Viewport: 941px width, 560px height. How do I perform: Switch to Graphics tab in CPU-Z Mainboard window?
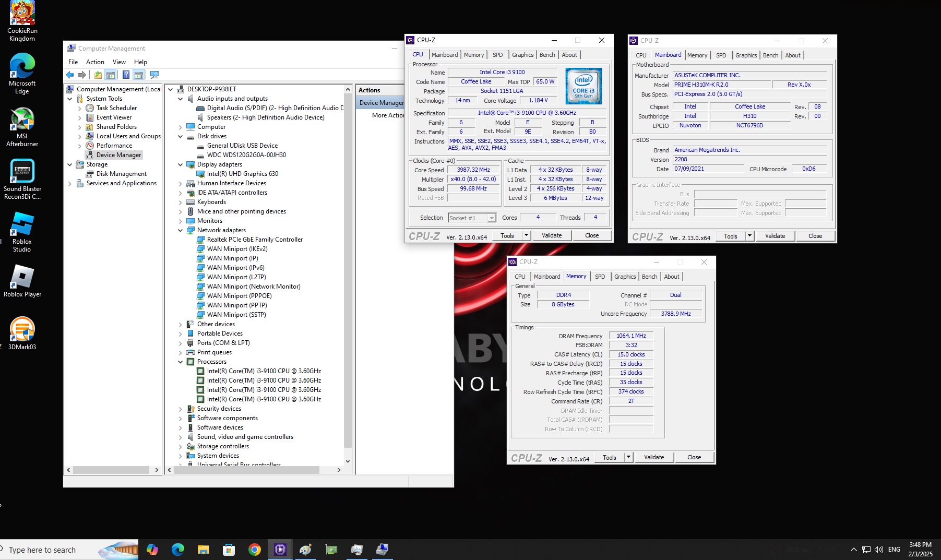point(746,55)
